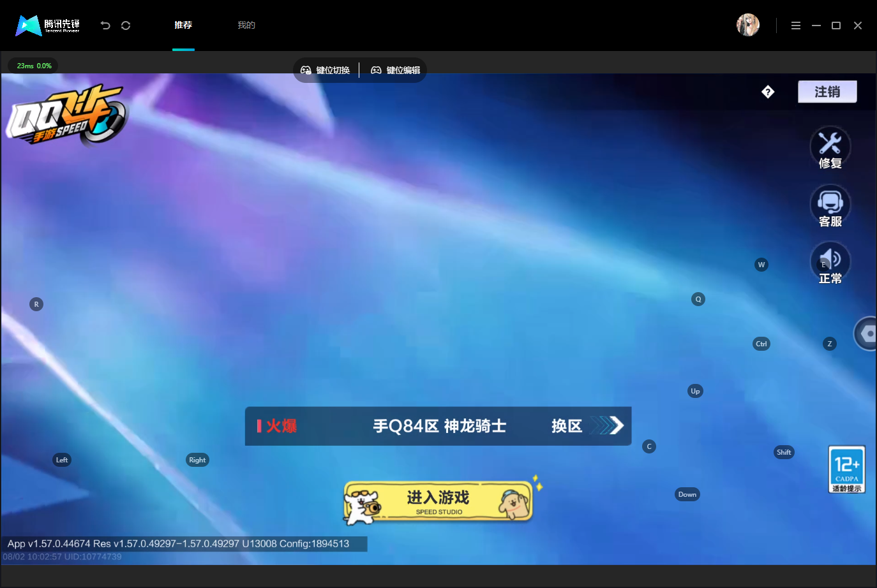Open the 12+ CADPA age rating notice

point(847,469)
